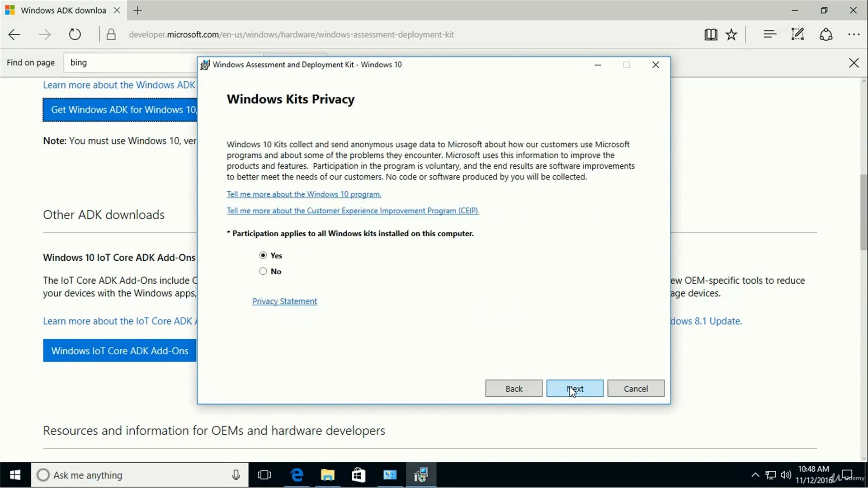This screenshot has width=868, height=488.
Task: Close the Find on page bar
Action: pyautogui.click(x=854, y=63)
